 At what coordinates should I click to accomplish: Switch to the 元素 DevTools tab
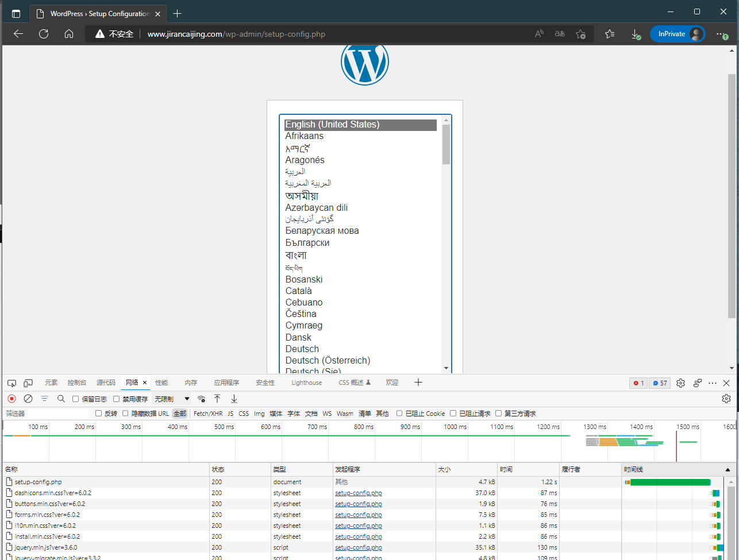tap(51, 383)
